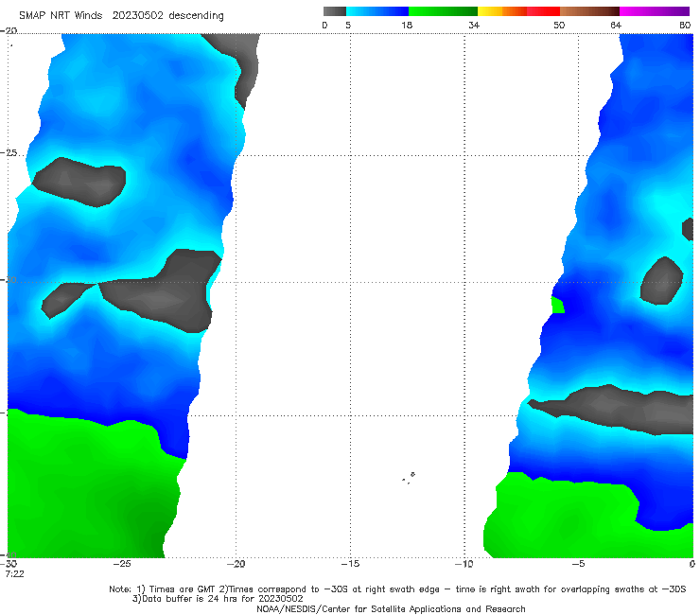
Task: Click the magenta segment of the color bar
Action: click(655, 11)
